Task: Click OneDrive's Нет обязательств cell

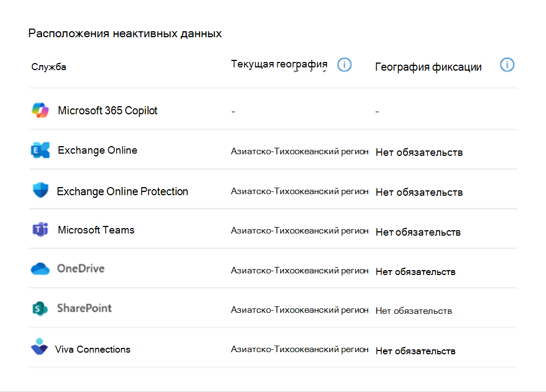Action: (416, 272)
